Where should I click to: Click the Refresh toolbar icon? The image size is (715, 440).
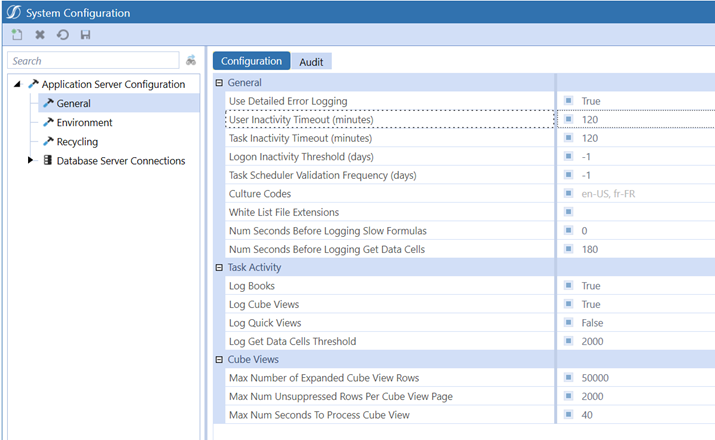coord(62,35)
